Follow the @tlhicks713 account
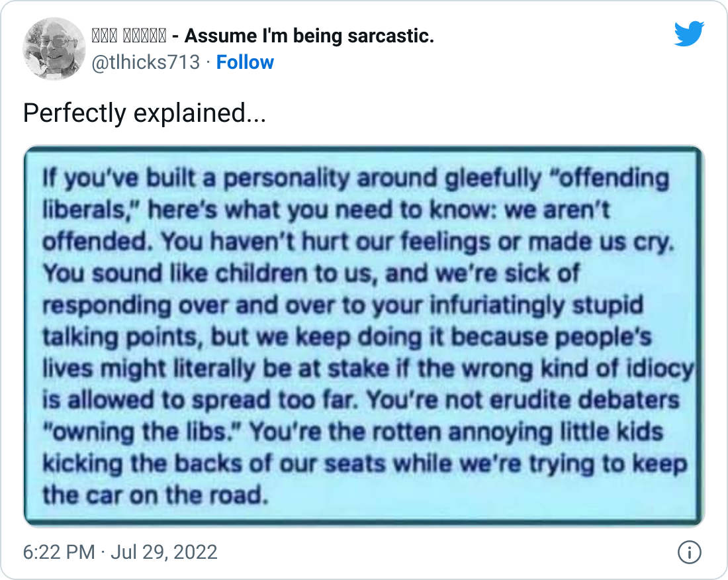Screen dimensions: 728x580 point(245,62)
